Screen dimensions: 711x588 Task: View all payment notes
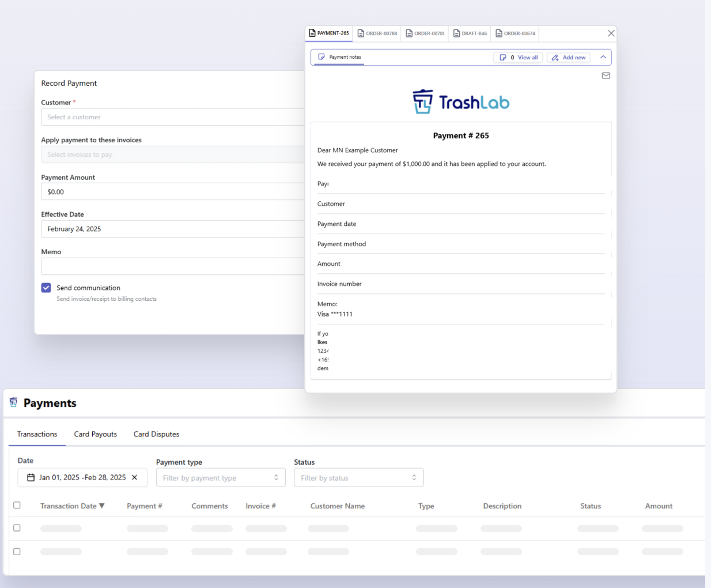click(518, 58)
